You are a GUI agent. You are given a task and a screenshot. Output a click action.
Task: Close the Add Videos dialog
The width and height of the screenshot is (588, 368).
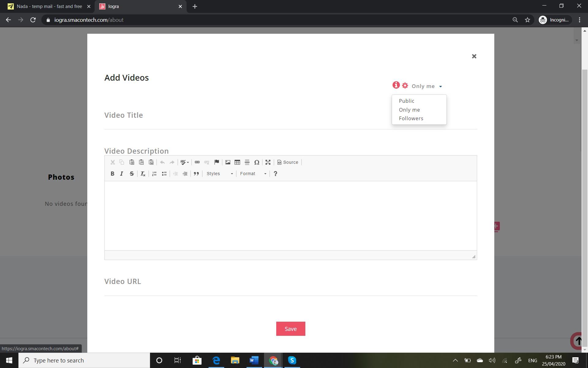(474, 56)
